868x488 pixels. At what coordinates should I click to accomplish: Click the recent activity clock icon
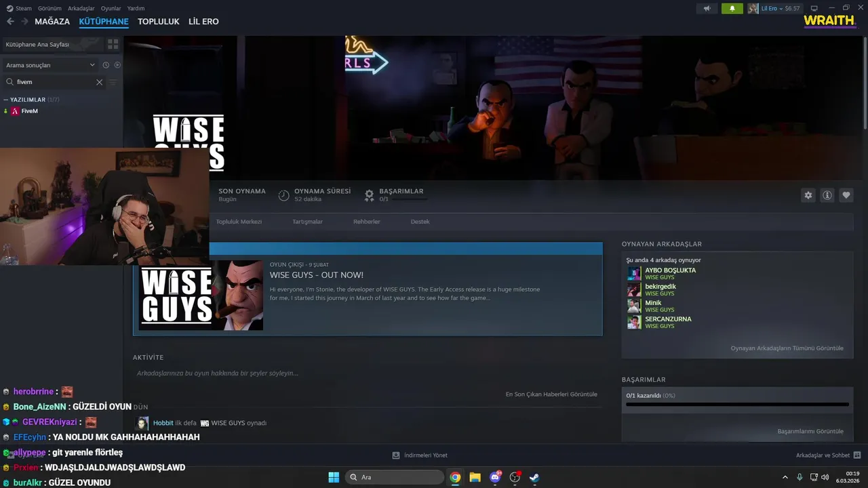[106, 65]
